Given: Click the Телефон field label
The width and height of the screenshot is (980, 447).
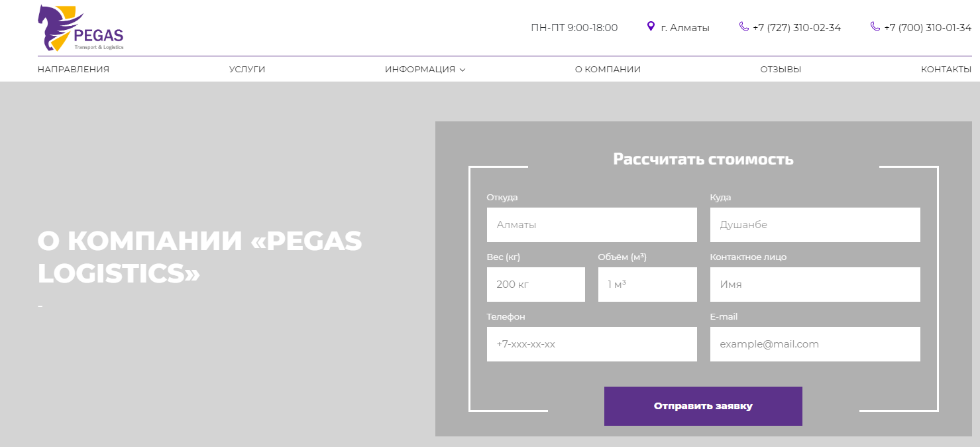Looking at the screenshot, I should pyautogui.click(x=506, y=317).
